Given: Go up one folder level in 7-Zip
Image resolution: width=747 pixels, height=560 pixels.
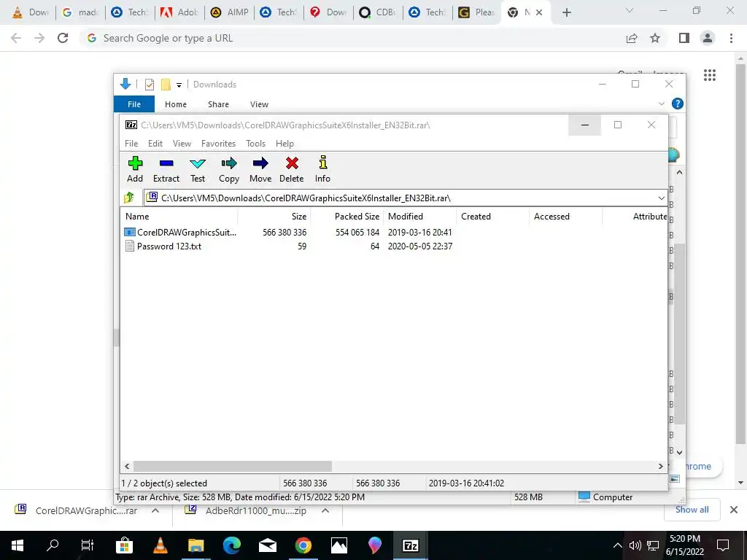Looking at the screenshot, I should [129, 198].
